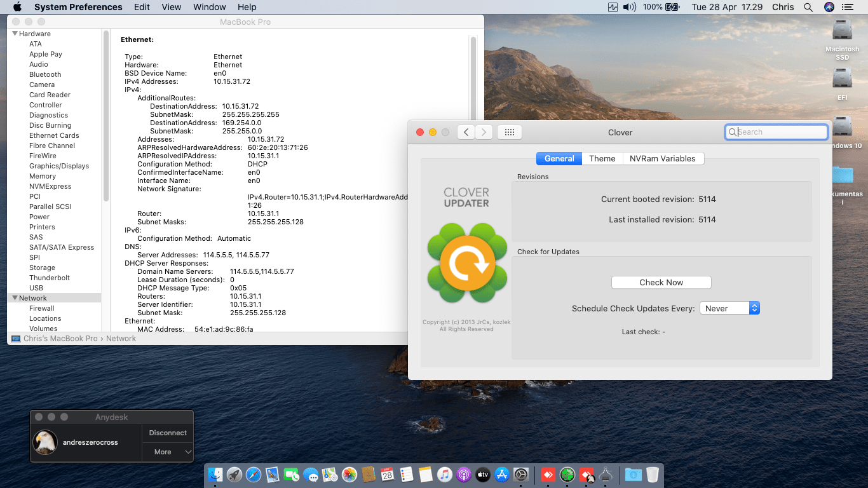
Task: Open Messages from the Dock
Action: (311, 474)
